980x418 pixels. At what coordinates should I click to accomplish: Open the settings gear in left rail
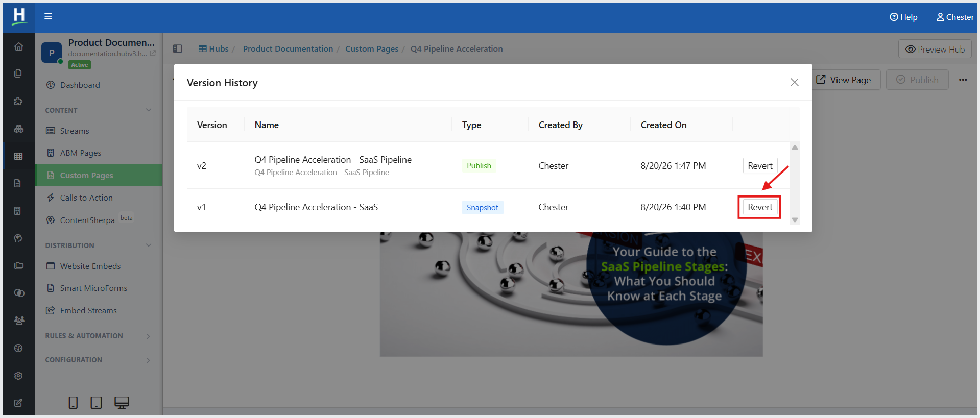[x=19, y=376]
